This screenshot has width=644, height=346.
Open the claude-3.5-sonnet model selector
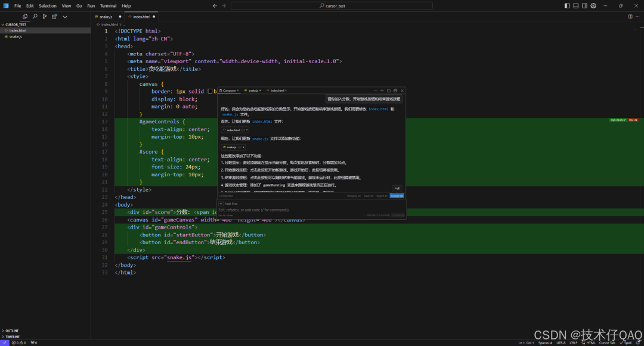377,215
